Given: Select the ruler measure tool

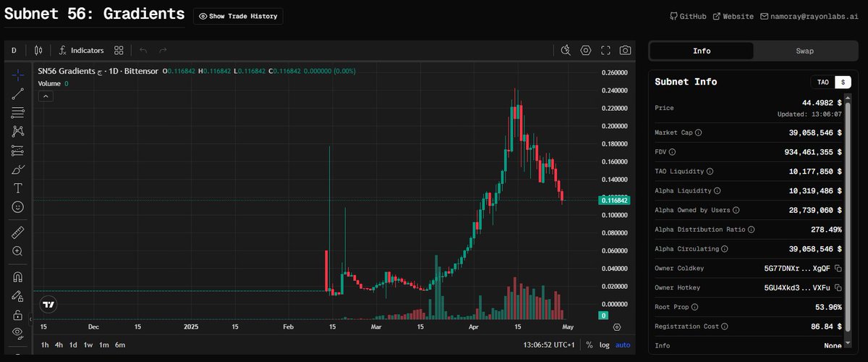Looking at the screenshot, I should (18, 232).
